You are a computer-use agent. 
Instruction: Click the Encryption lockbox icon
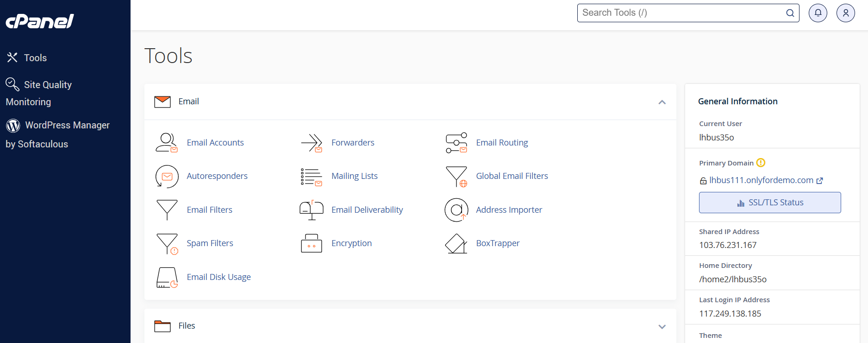(x=312, y=243)
